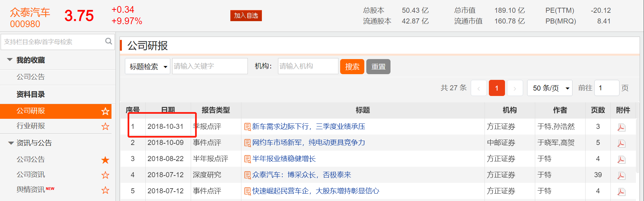Click the 加入自选 button
Image resolution: width=644 pixels, height=201 pixels.
click(246, 15)
